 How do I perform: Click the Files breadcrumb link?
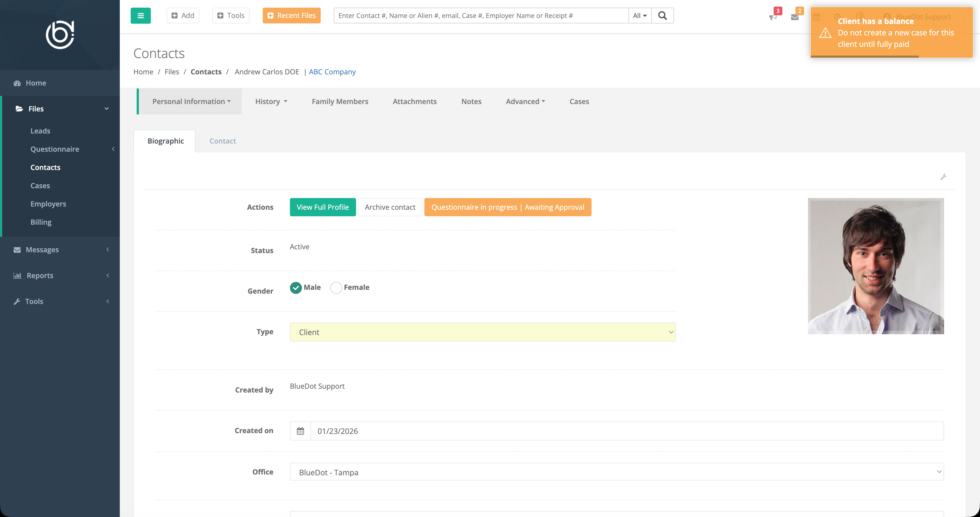[172, 72]
